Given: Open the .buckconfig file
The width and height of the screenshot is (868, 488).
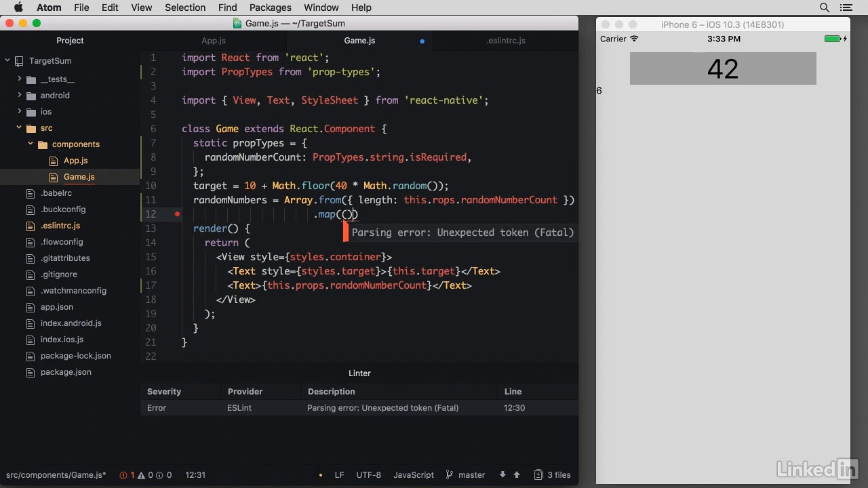Looking at the screenshot, I should [x=62, y=209].
